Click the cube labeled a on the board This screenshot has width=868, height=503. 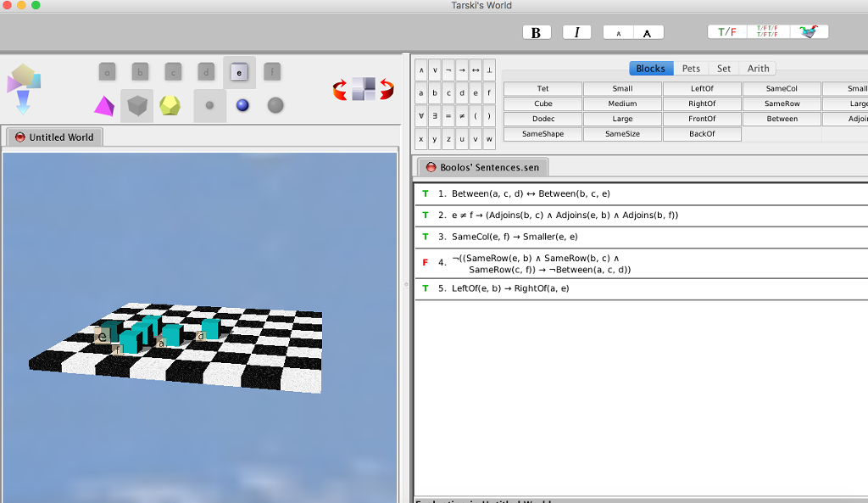point(172,335)
